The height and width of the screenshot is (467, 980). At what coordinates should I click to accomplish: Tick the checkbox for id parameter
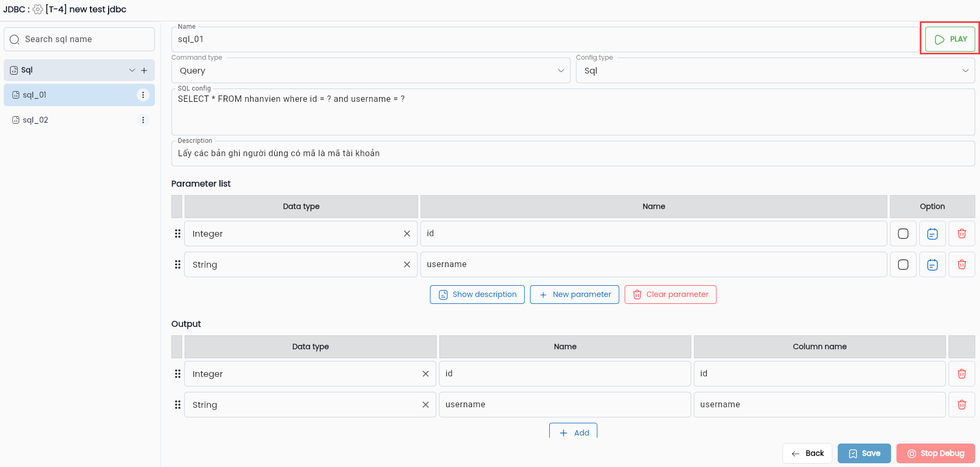coord(903,233)
